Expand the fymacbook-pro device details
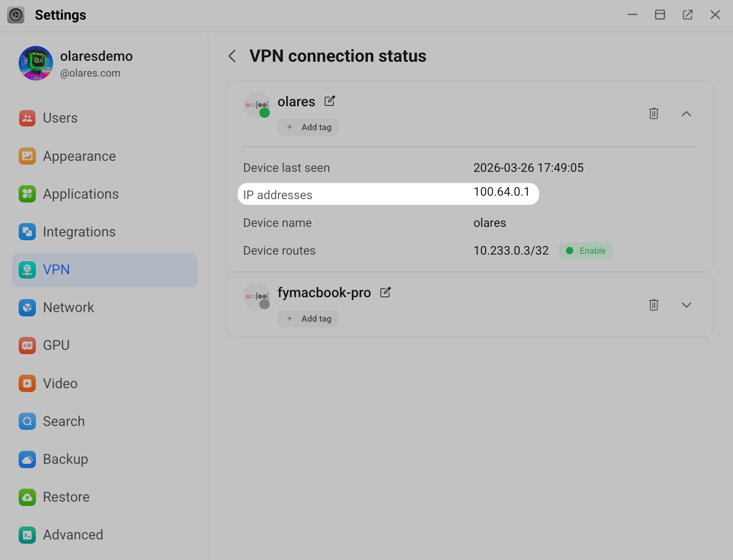Image resolution: width=733 pixels, height=560 pixels. click(x=686, y=305)
